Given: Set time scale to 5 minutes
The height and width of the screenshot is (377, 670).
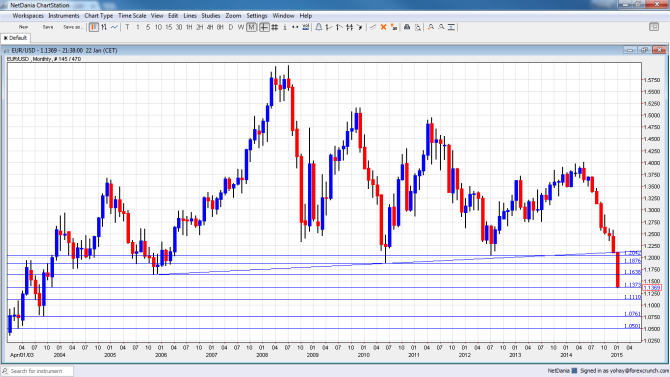Looking at the screenshot, I should click(x=148, y=27).
